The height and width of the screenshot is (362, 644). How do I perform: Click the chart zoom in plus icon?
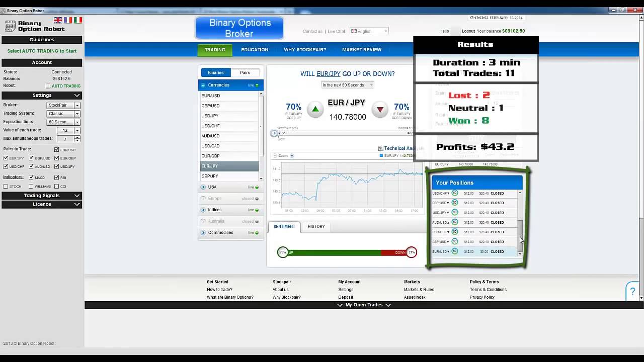(x=292, y=156)
